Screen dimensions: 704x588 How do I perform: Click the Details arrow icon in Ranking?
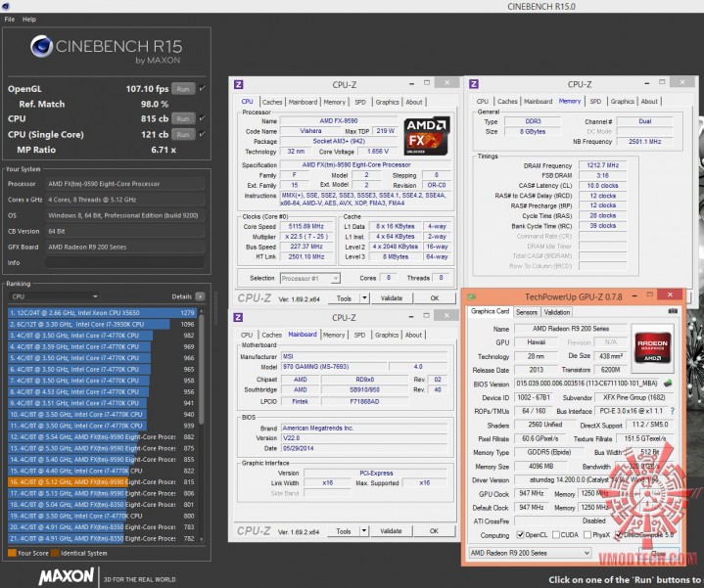[201, 296]
